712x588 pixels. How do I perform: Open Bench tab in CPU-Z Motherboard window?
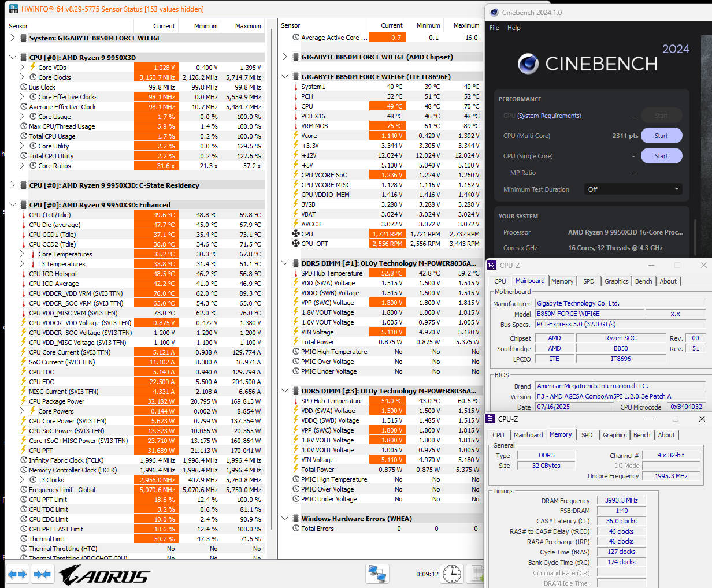[643, 281]
